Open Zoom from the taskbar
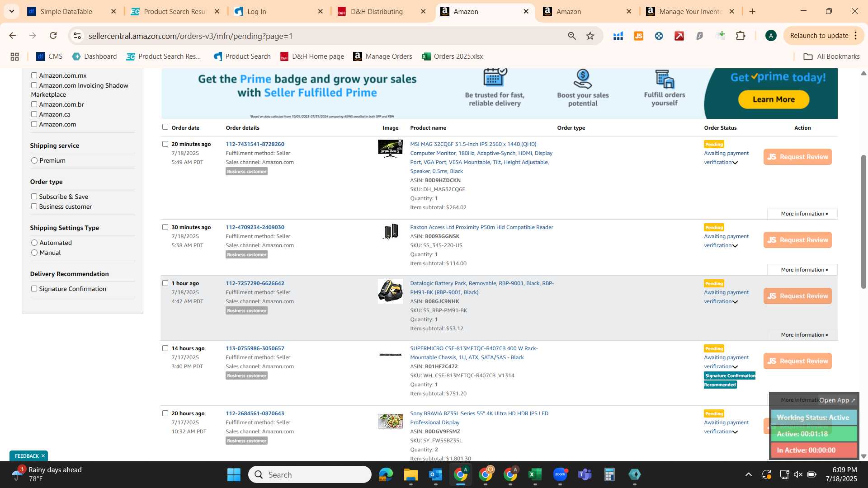The height and width of the screenshot is (488, 868). coord(560,474)
